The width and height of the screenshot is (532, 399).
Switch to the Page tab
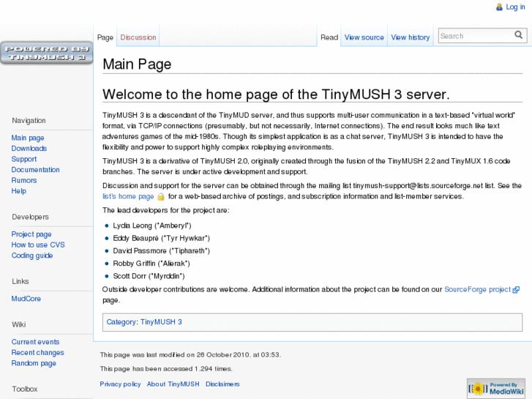tap(105, 37)
